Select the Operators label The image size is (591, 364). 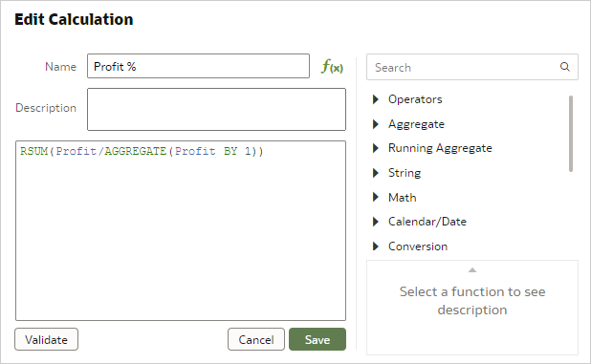coord(415,99)
